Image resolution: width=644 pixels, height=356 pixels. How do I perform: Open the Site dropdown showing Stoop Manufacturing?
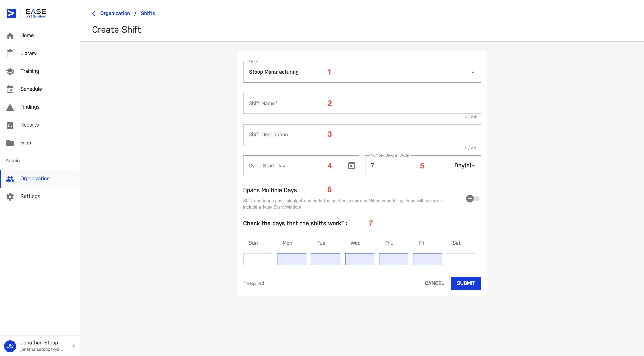(x=362, y=72)
